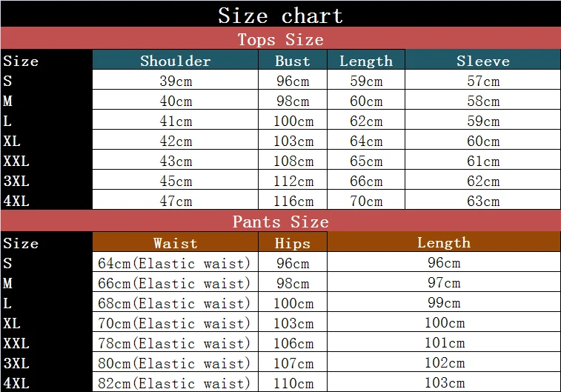The image size is (561, 392).
Task: Click the Shoulder column header
Action: pos(176,61)
